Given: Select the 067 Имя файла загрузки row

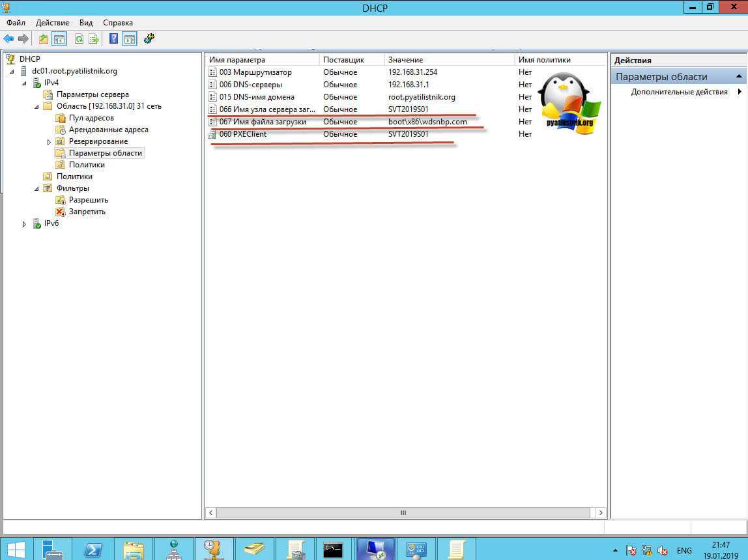Looking at the screenshot, I should pos(405,122).
